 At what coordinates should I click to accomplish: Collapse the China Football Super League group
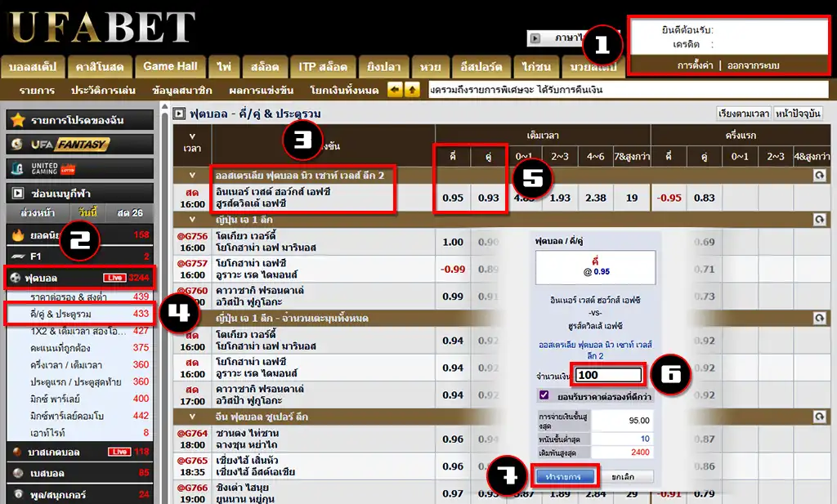click(x=192, y=417)
